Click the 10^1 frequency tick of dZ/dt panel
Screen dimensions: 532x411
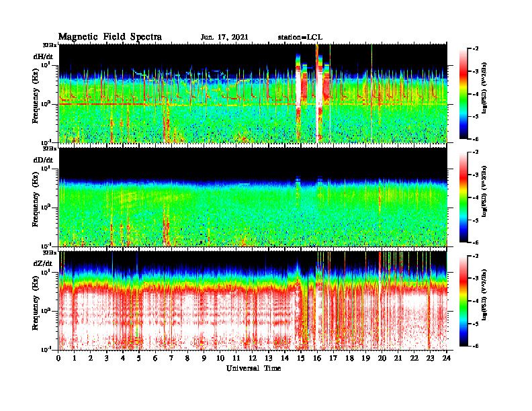pos(46,272)
